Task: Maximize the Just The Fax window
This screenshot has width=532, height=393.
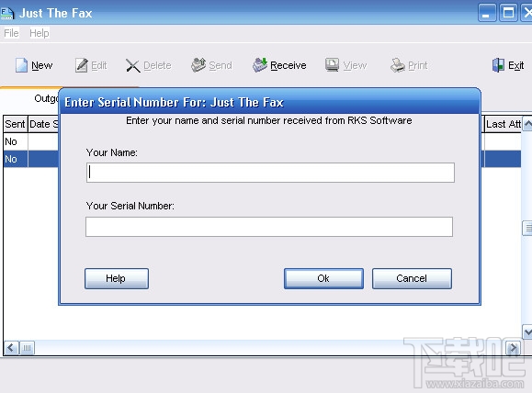Action: coord(508,13)
